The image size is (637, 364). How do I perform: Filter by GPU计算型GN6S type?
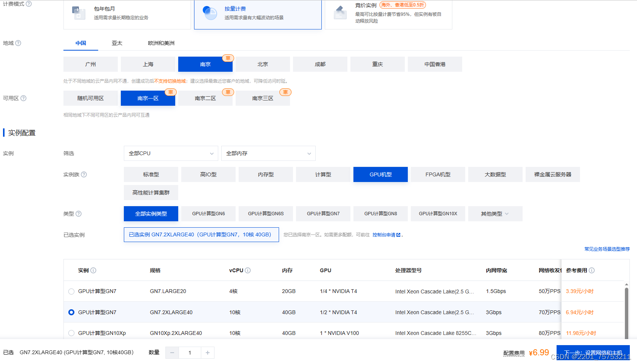pos(266,214)
